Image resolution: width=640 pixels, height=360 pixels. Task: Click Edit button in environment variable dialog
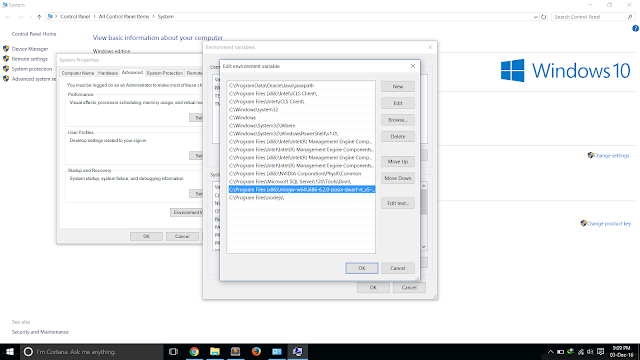(398, 103)
